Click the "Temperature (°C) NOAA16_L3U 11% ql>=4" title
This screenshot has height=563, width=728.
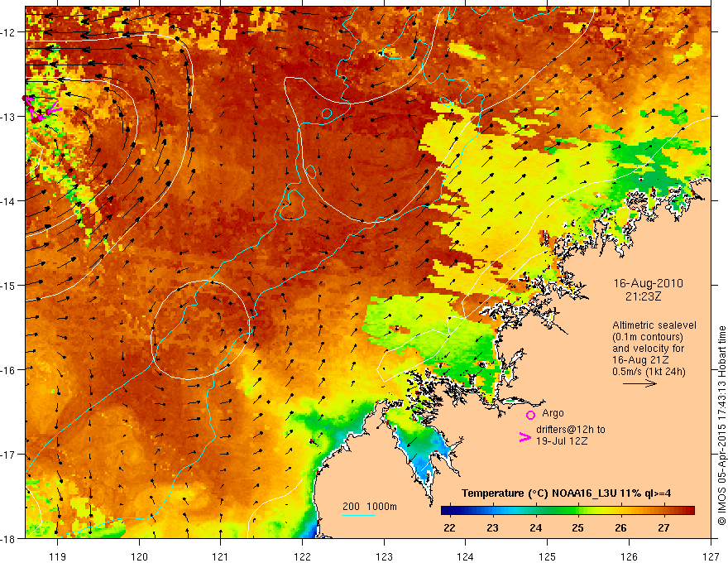pos(566,493)
